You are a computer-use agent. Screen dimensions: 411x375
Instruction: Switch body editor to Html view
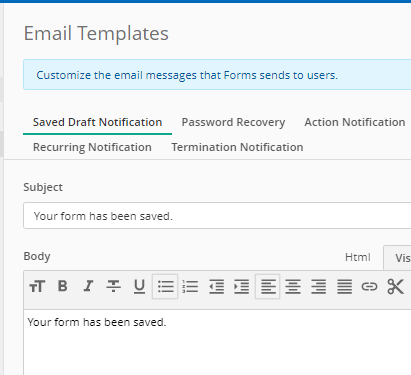point(358,257)
